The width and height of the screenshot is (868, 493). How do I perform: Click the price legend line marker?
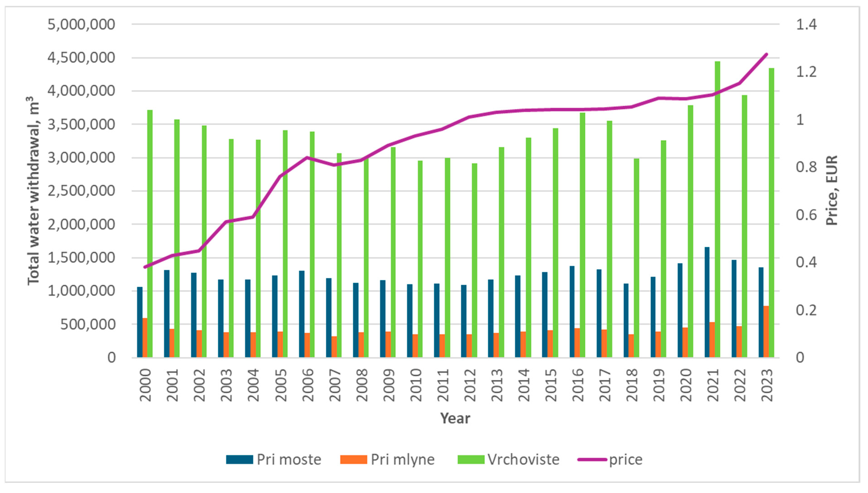coord(592,459)
